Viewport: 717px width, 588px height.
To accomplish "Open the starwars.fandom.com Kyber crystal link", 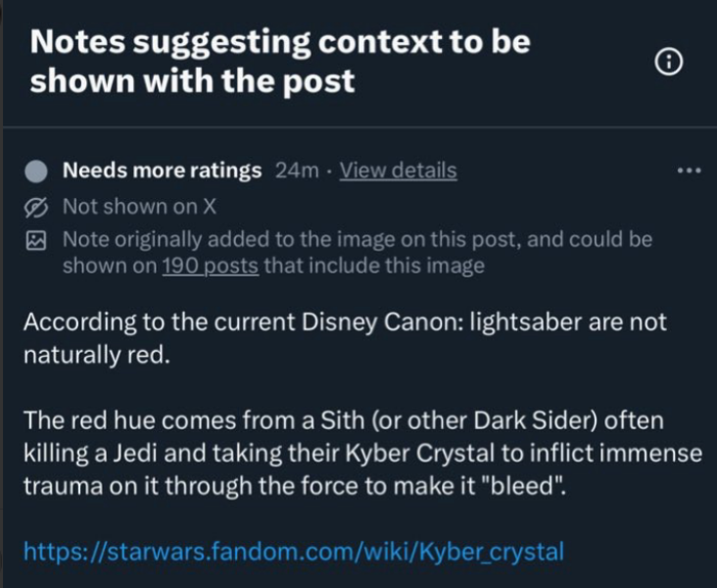I will click(x=293, y=550).
